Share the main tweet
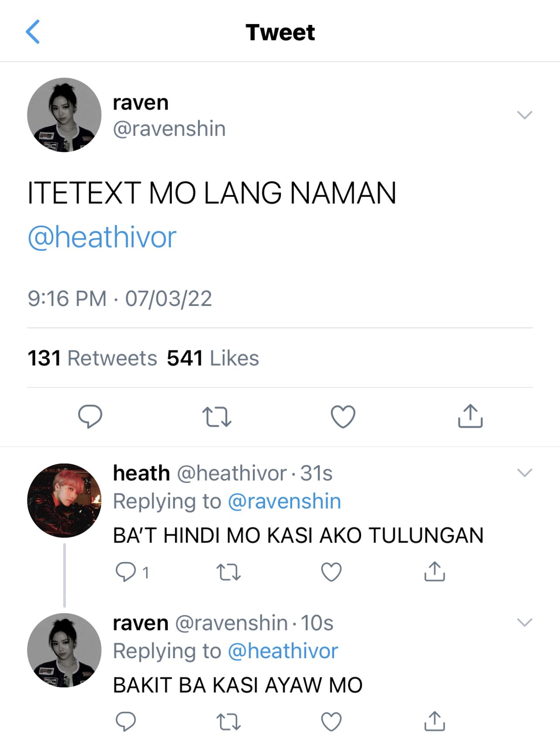Screen dimensions: 560x745 click(470, 415)
